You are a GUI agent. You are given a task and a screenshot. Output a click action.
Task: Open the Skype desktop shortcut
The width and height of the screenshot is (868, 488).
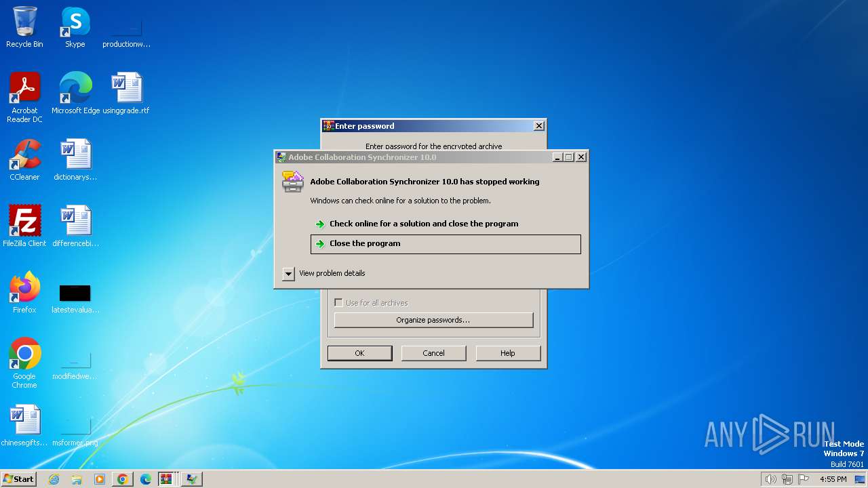point(75,27)
